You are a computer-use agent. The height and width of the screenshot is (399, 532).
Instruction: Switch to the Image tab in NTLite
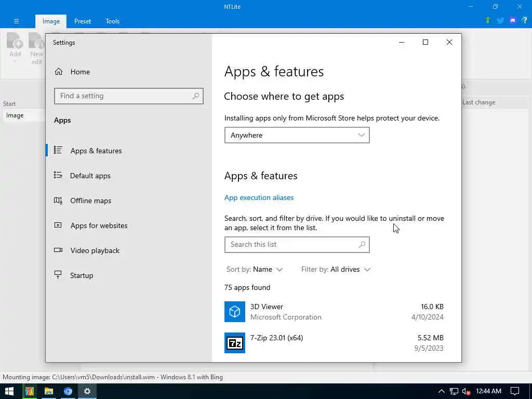coord(51,21)
